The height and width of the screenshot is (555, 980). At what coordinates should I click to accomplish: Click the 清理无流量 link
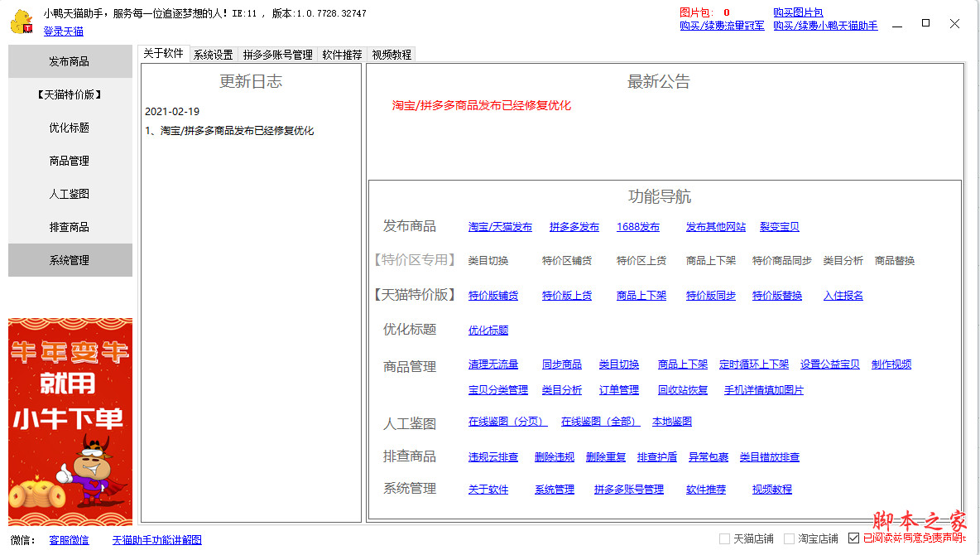(493, 364)
